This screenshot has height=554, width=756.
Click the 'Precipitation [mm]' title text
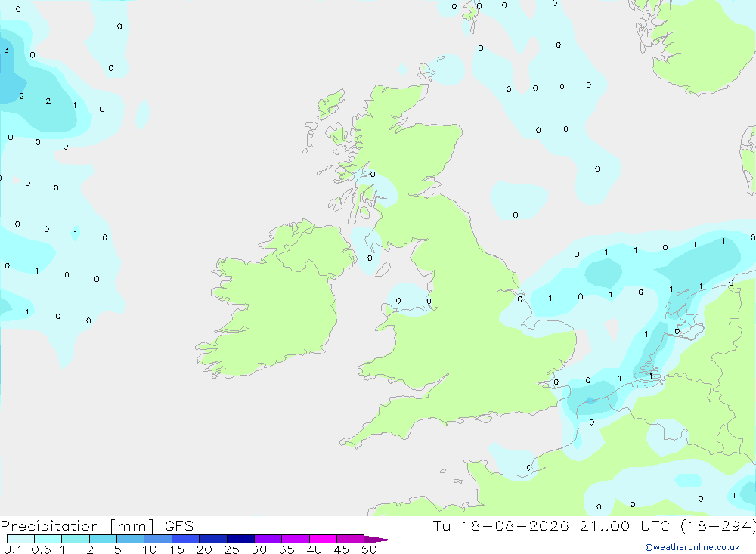[x=78, y=526]
